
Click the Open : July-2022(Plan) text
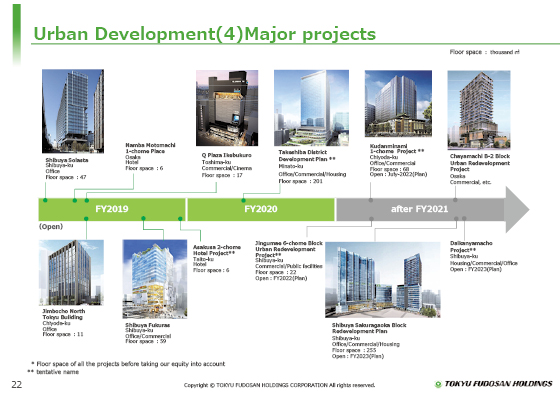click(398, 174)
